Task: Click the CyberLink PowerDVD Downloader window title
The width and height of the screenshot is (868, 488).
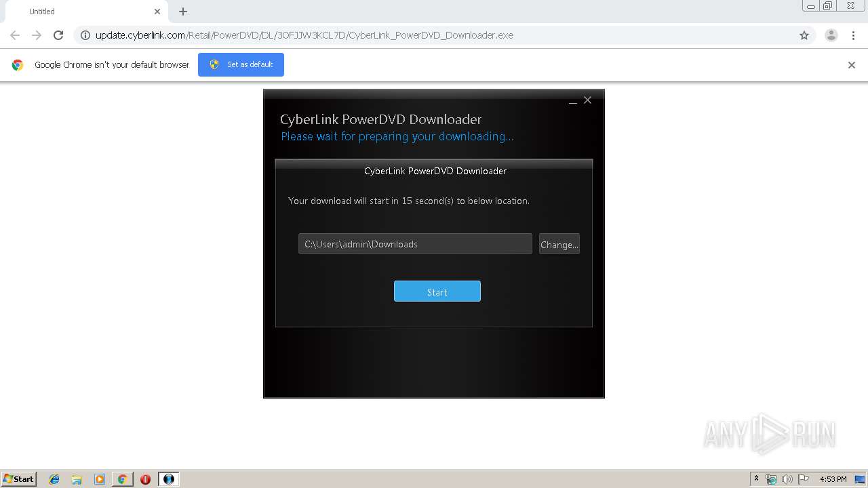Action: (380, 119)
